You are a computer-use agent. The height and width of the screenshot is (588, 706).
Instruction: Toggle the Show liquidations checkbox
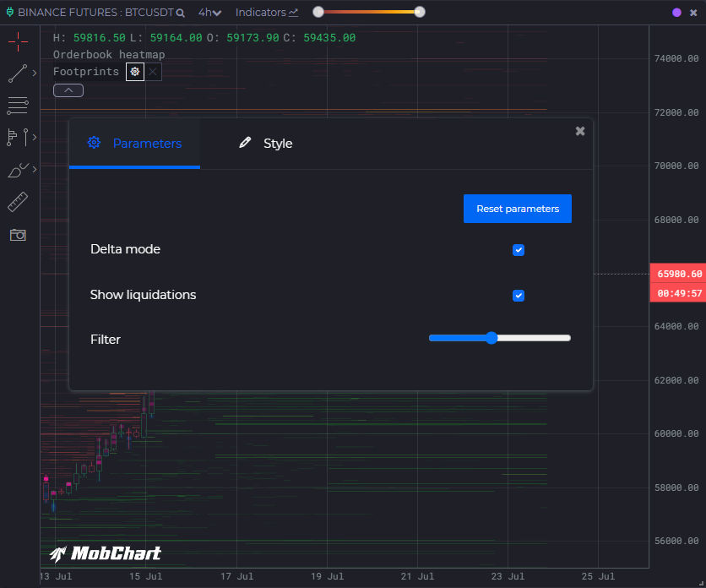519,296
